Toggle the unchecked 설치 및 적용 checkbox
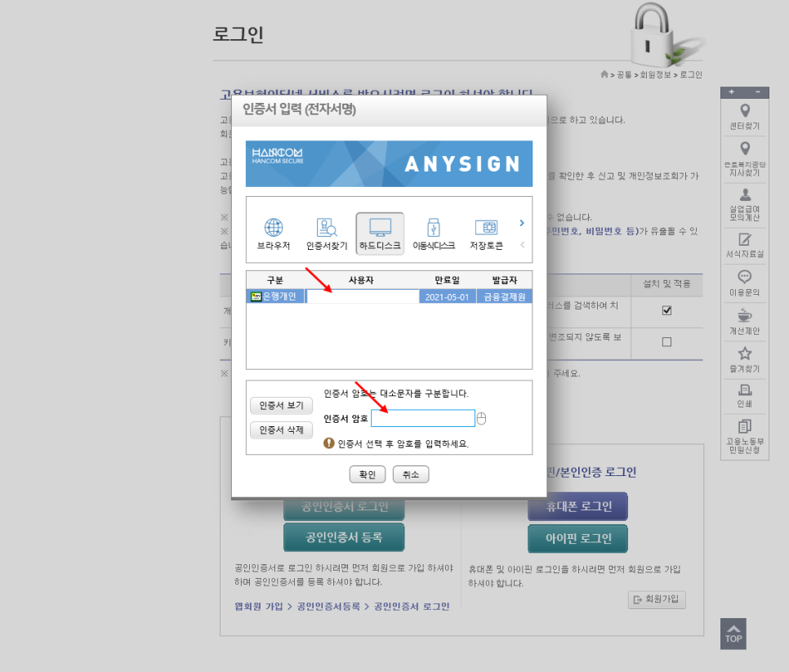This screenshot has height=672, width=789. pyautogui.click(x=666, y=342)
